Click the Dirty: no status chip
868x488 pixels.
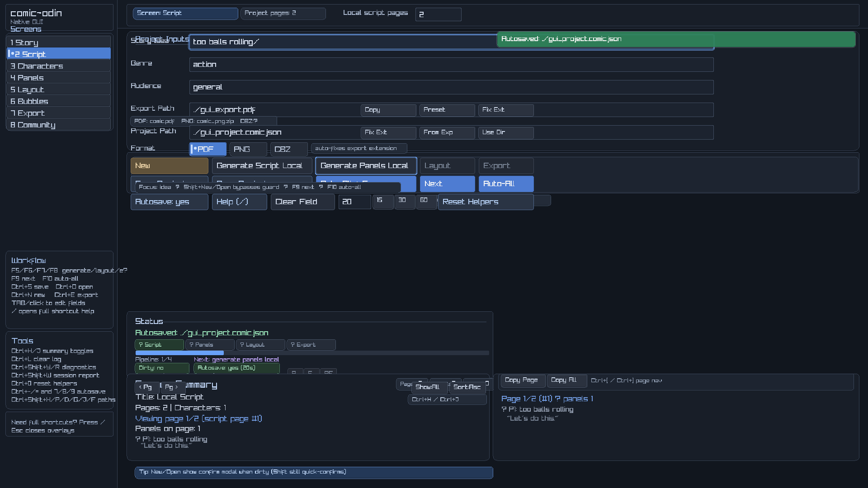coord(162,368)
